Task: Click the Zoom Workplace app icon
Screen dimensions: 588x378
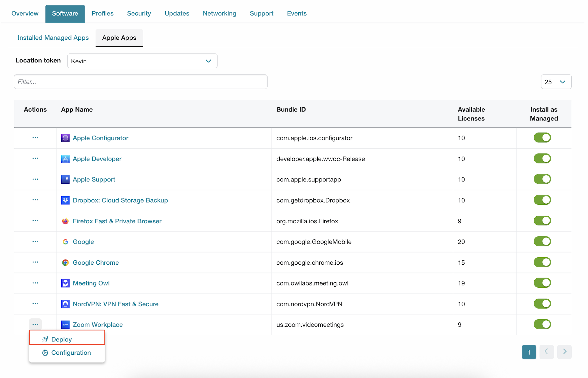Action: tap(65, 325)
